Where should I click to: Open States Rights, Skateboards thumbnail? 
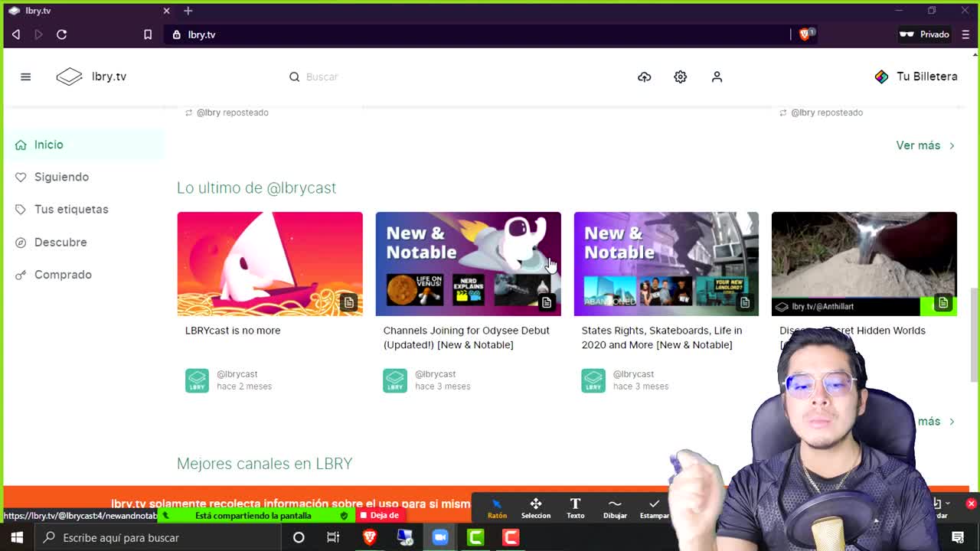click(x=666, y=264)
